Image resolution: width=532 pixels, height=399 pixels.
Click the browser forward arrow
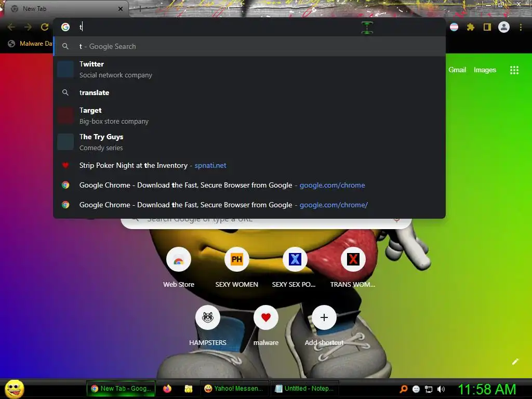click(28, 27)
